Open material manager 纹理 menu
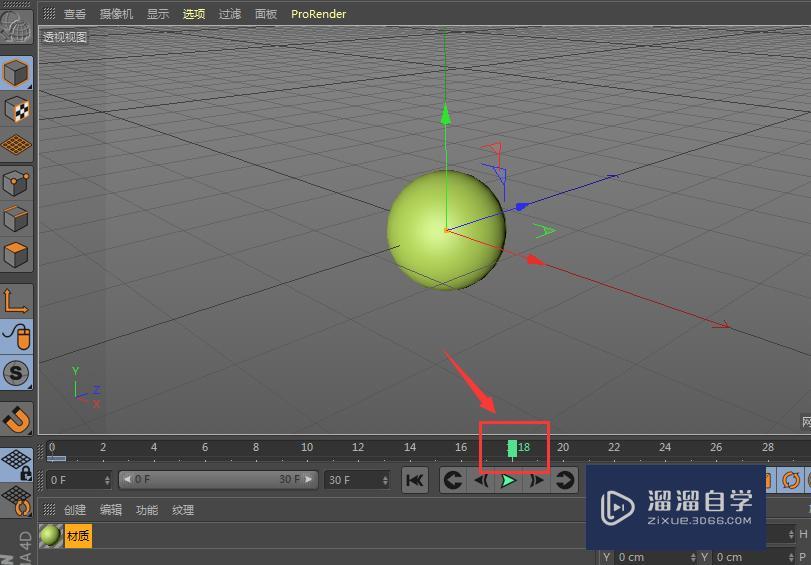Viewport: 811px width, 565px height. [x=183, y=510]
